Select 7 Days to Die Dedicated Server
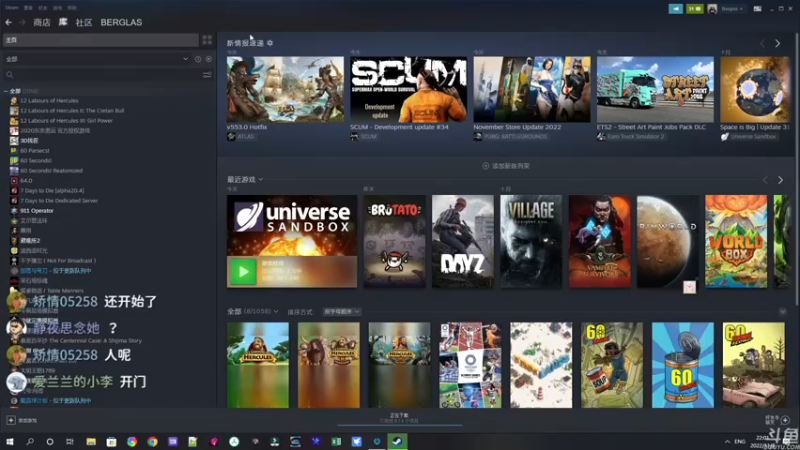 [x=59, y=201]
